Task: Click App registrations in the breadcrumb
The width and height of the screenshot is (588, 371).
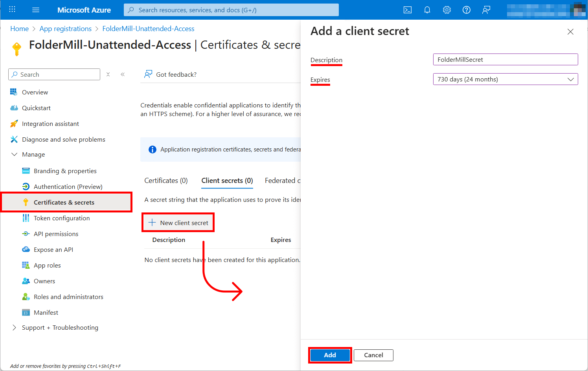Action: 65,28
